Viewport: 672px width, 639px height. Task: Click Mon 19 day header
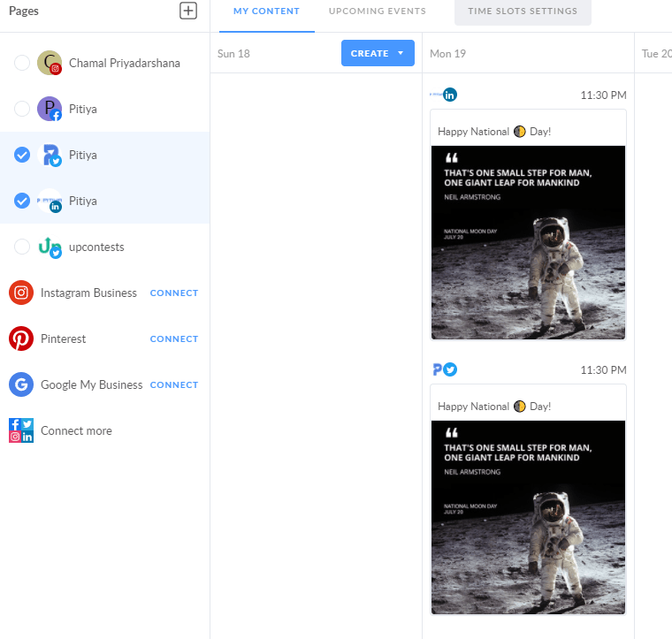click(448, 54)
